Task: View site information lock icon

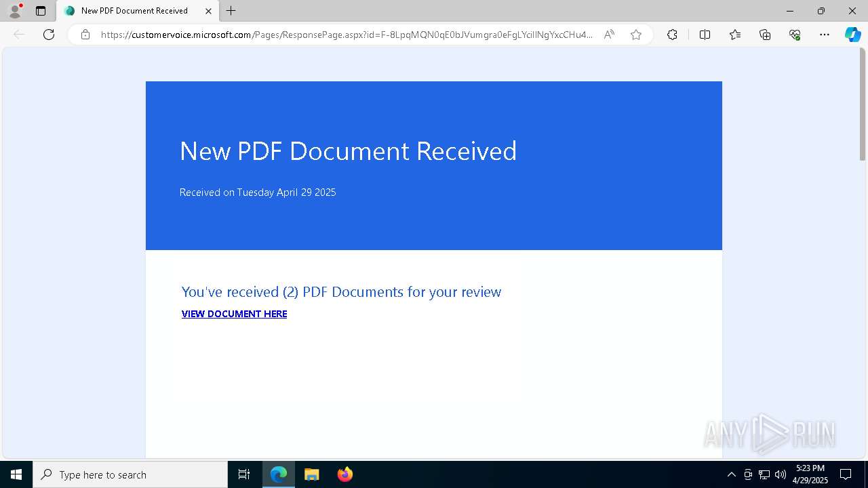Action: 85,35
